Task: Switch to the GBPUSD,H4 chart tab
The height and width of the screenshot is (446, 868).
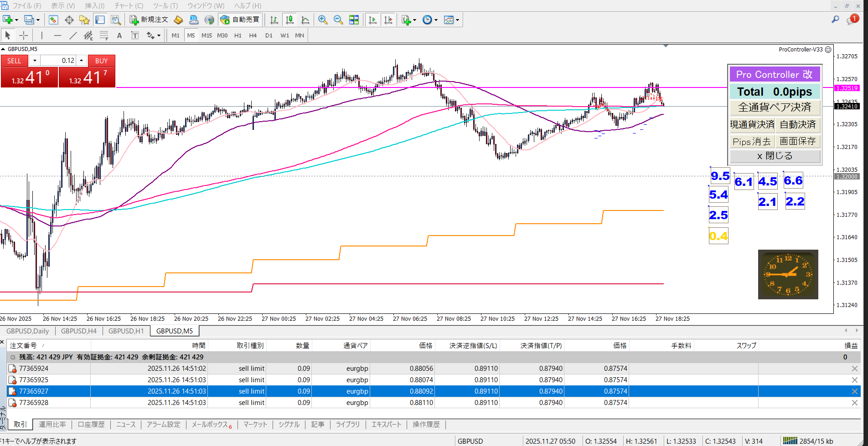Action: (x=79, y=331)
